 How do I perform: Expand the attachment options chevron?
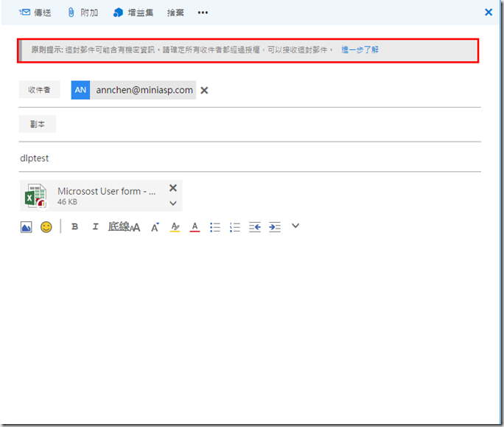tap(173, 203)
